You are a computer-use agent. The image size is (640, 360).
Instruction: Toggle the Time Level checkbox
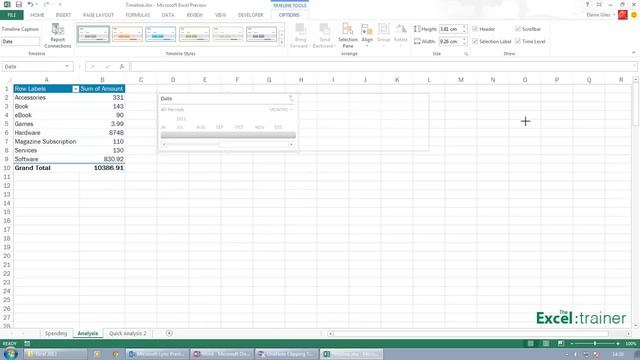[x=518, y=41]
